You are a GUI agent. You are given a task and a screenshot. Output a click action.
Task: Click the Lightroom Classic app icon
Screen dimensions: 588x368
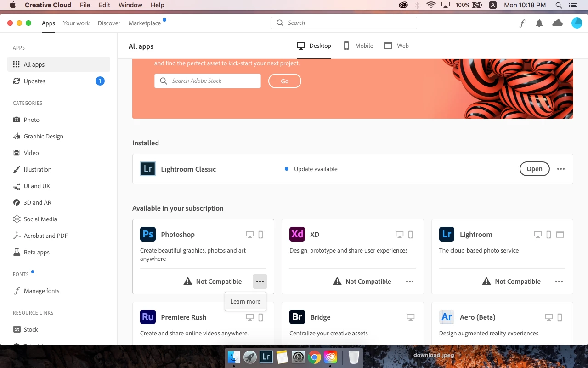click(148, 169)
